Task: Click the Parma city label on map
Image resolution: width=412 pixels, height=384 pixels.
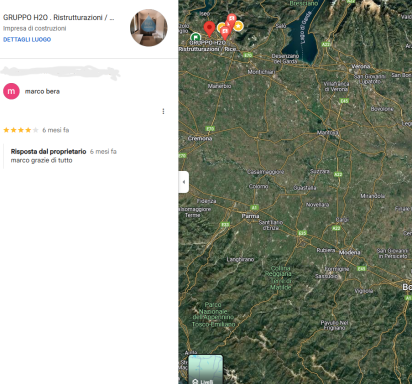Action: tap(250, 216)
